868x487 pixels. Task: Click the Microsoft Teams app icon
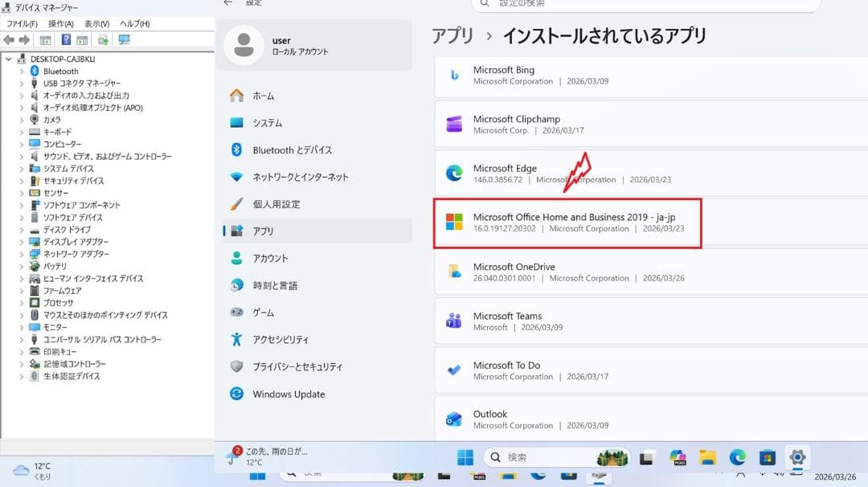[454, 321]
